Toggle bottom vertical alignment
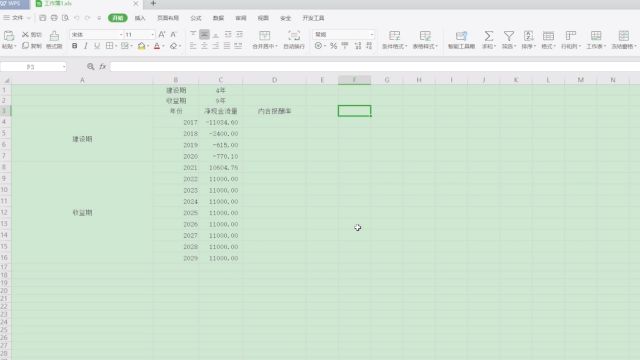Image resolution: width=640 pixels, height=360 pixels. pos(216,35)
